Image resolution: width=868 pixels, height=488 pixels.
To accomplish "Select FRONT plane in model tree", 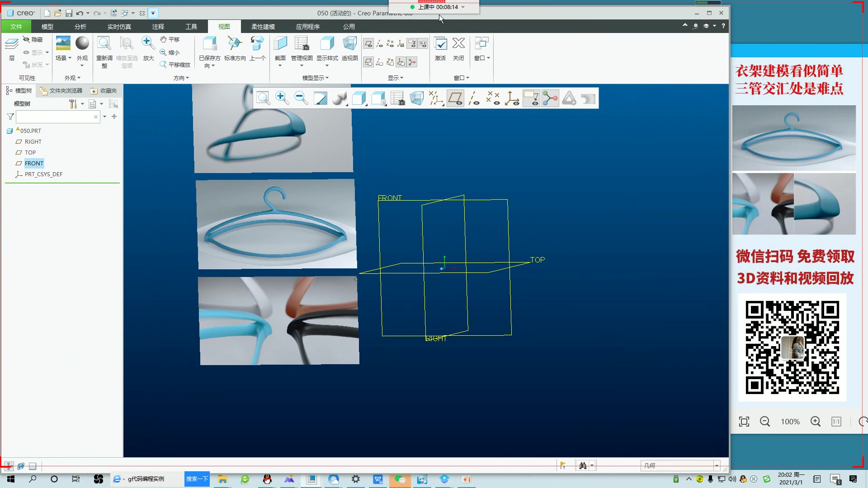I will (x=34, y=164).
